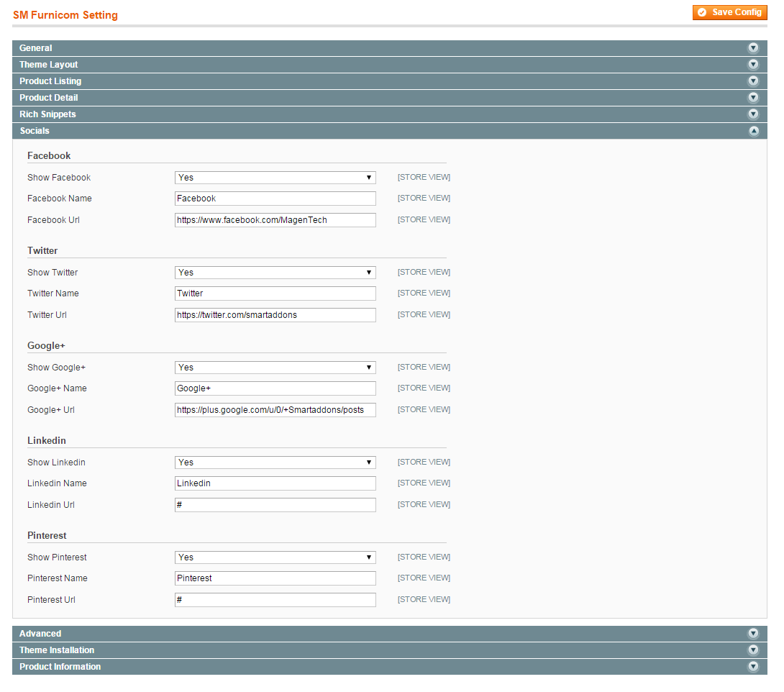Focus the Facebook Name field
Image resolution: width=784 pixels, height=692 pixels.
pyautogui.click(x=275, y=199)
